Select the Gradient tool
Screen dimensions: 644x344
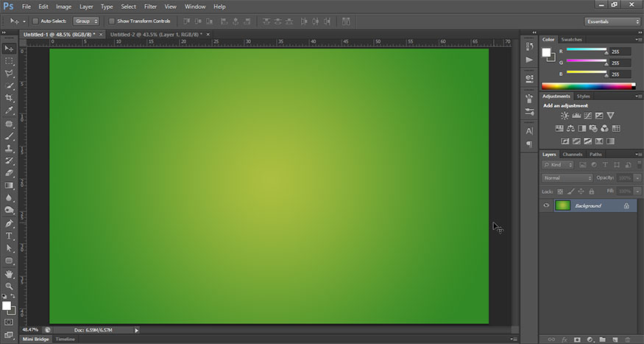pyautogui.click(x=9, y=186)
